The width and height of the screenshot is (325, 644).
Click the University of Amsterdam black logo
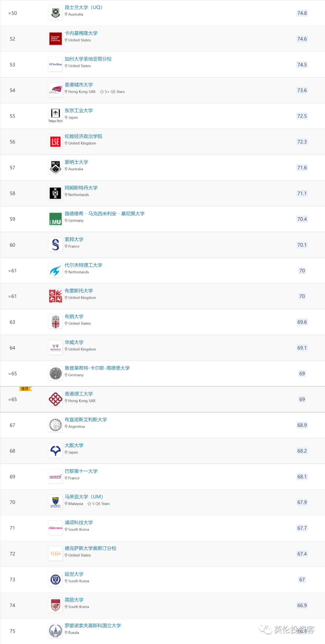(x=55, y=193)
